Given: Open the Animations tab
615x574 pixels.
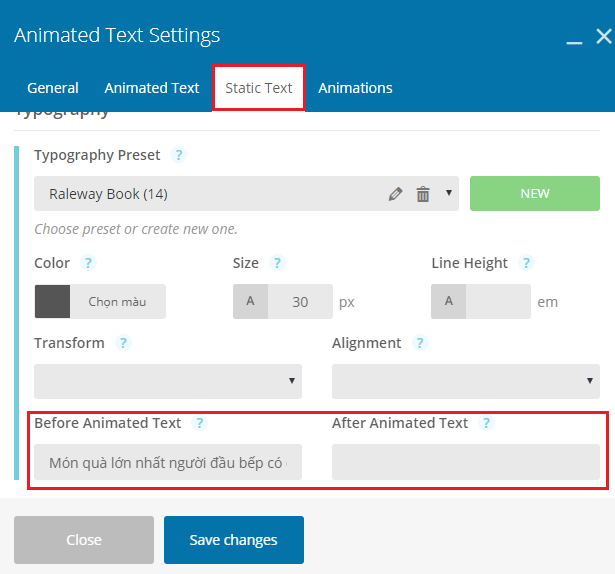Looking at the screenshot, I should (x=355, y=88).
